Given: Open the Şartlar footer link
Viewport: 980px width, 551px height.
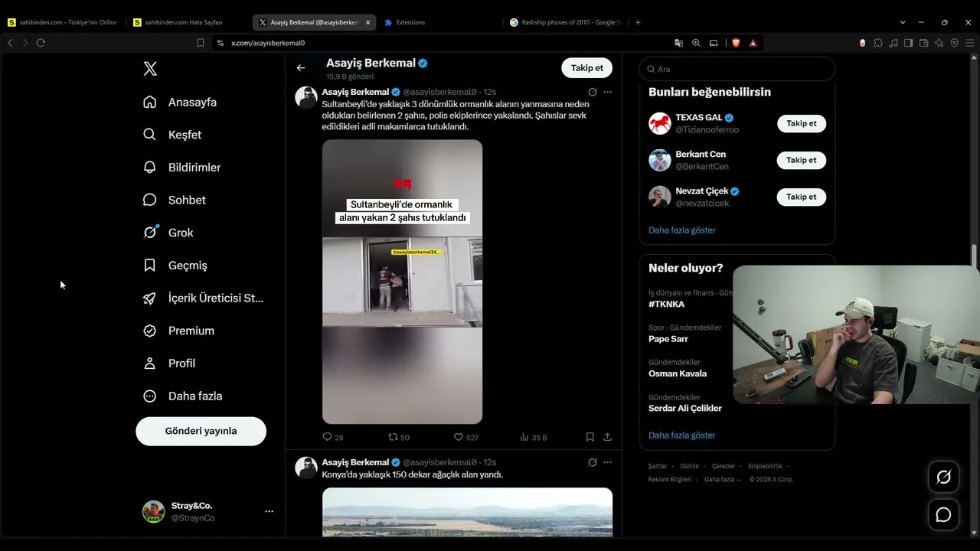Looking at the screenshot, I should pos(658,466).
